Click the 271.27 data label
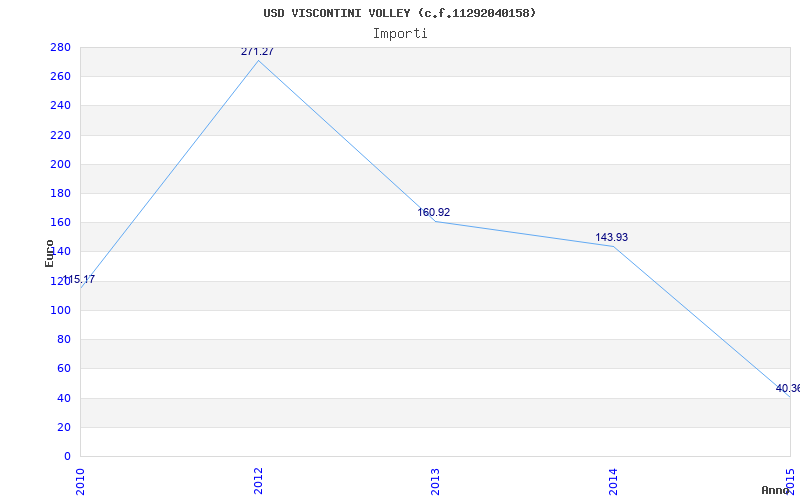Image resolution: width=800 pixels, height=500 pixels. (x=257, y=52)
